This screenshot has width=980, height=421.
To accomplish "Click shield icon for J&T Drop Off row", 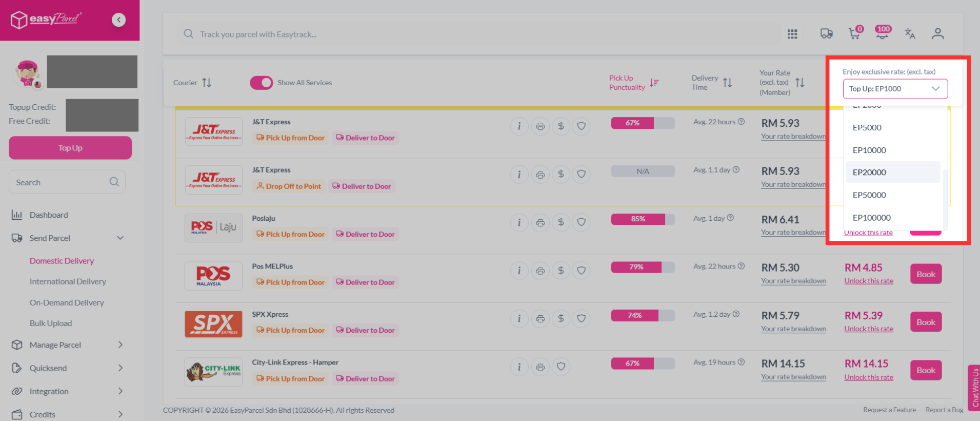I will click(x=581, y=175).
